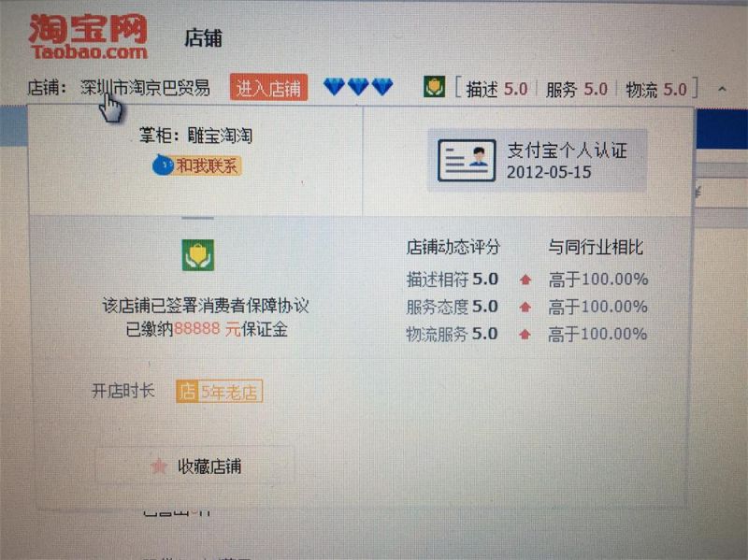Viewport: 748px width, 560px height.
Task: Click the 店铺 title next to logo
Action: [204, 38]
